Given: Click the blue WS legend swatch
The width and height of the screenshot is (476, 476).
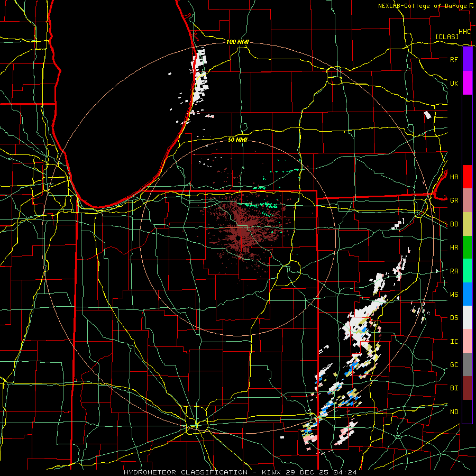Looking at the screenshot, I should [467, 294].
